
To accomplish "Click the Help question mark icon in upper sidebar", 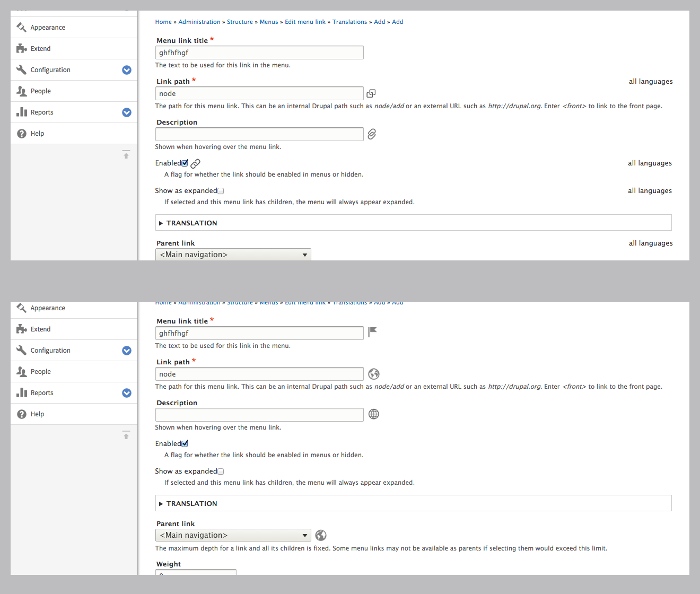I will [x=22, y=134].
